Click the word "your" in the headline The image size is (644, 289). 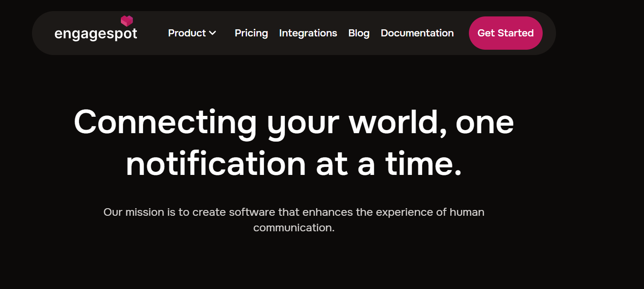303,123
